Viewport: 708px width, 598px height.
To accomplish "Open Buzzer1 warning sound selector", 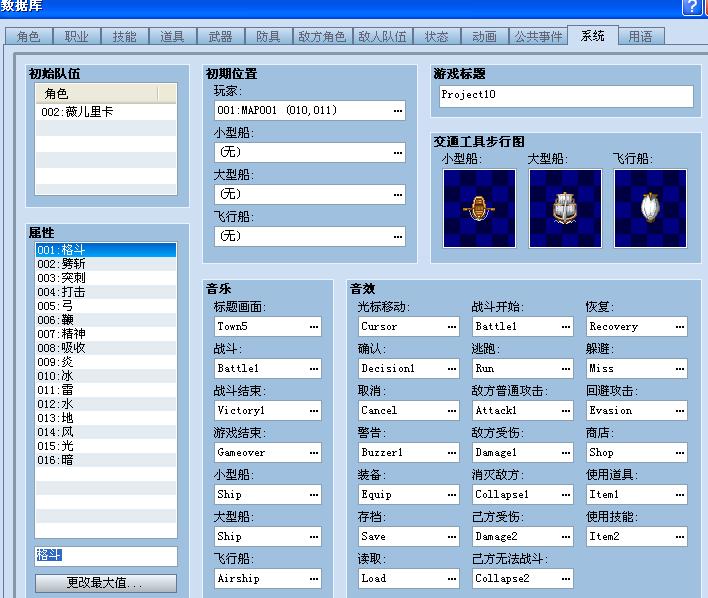I will pyautogui.click(x=452, y=453).
